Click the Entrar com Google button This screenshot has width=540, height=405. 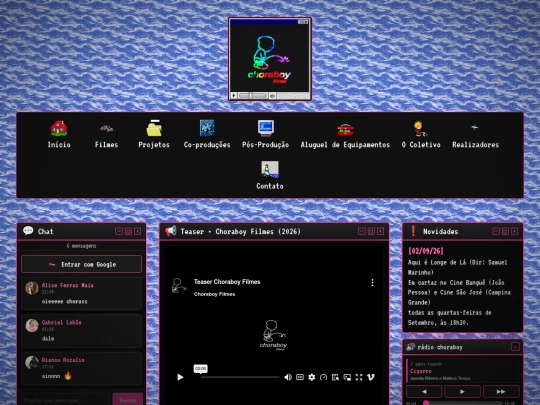(x=81, y=264)
